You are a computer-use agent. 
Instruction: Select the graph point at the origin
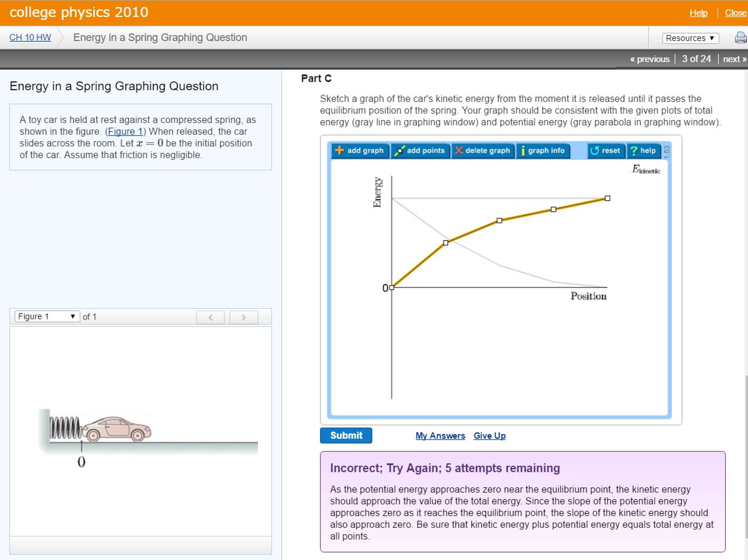coord(392,287)
